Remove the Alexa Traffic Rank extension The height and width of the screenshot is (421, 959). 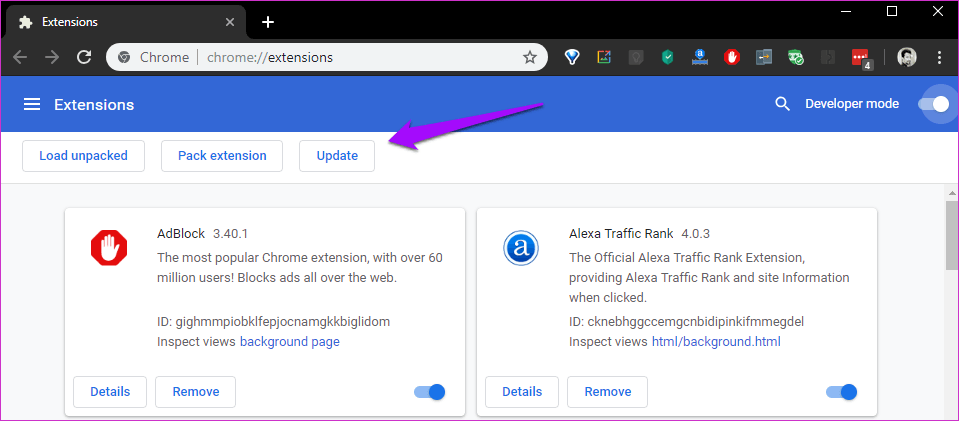pyautogui.click(x=607, y=392)
